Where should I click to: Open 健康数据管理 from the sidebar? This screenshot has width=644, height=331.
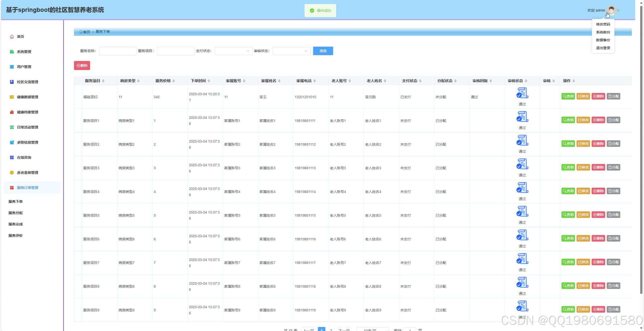pyautogui.click(x=27, y=97)
